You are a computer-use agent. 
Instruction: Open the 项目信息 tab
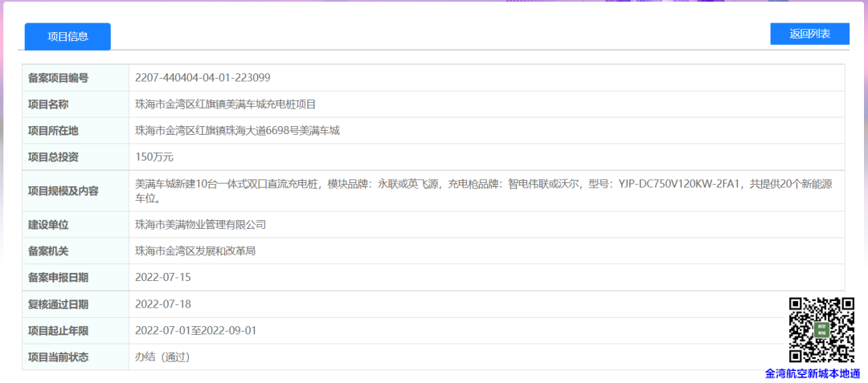[x=68, y=36]
